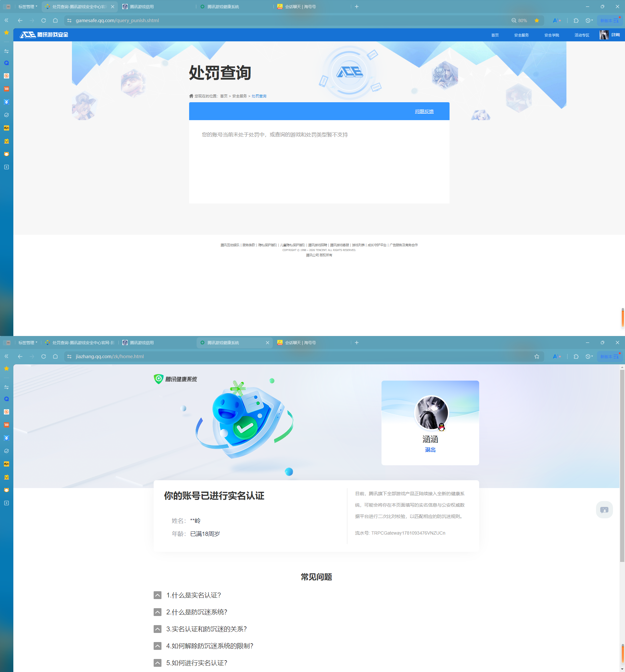
Task: Open the blue 8 icon in the jiazhang window sidebar
Action: click(7, 438)
